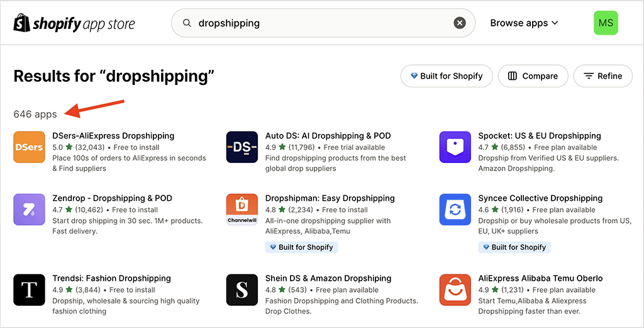Click the 646 apps count text
This screenshot has height=328, width=644.
pyautogui.click(x=35, y=115)
